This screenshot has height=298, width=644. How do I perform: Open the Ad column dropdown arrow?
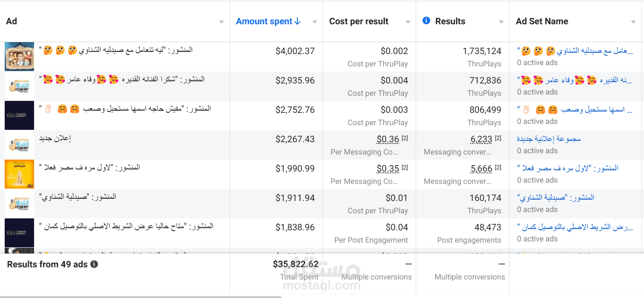221,22
